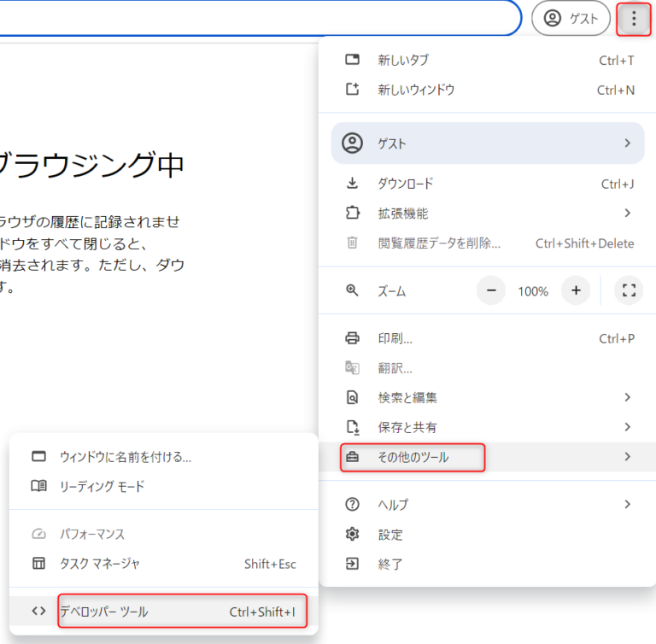Open 新しいタブ from the menu
656x644 pixels.
488,61
